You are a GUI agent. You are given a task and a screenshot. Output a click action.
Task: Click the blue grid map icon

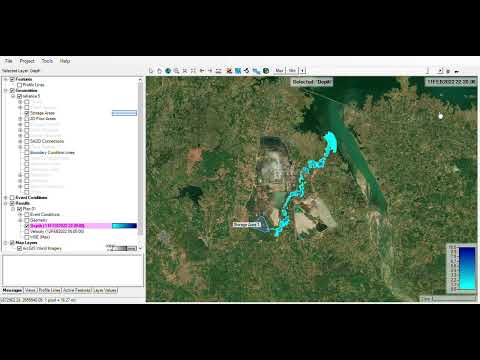pyautogui.click(x=238, y=71)
